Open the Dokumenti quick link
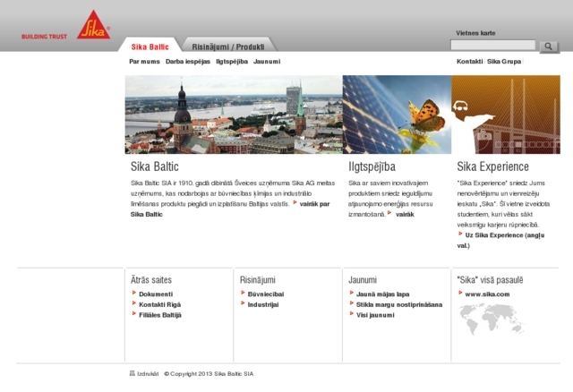The image size is (573, 392). click(156, 294)
